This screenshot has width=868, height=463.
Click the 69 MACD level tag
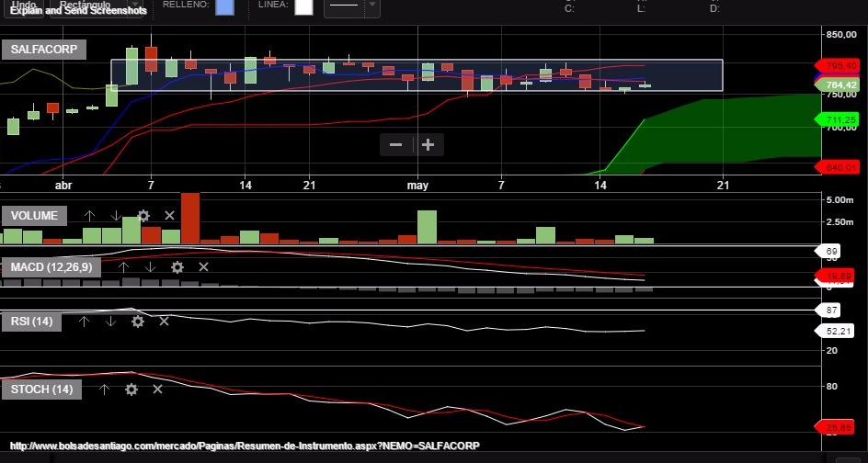point(828,252)
